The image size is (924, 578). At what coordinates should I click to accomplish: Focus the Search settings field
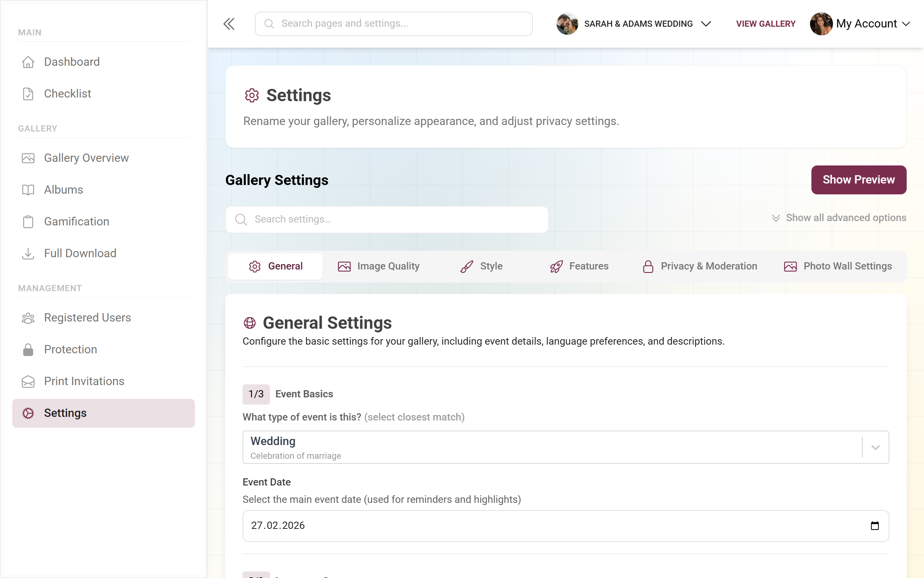coord(387,219)
